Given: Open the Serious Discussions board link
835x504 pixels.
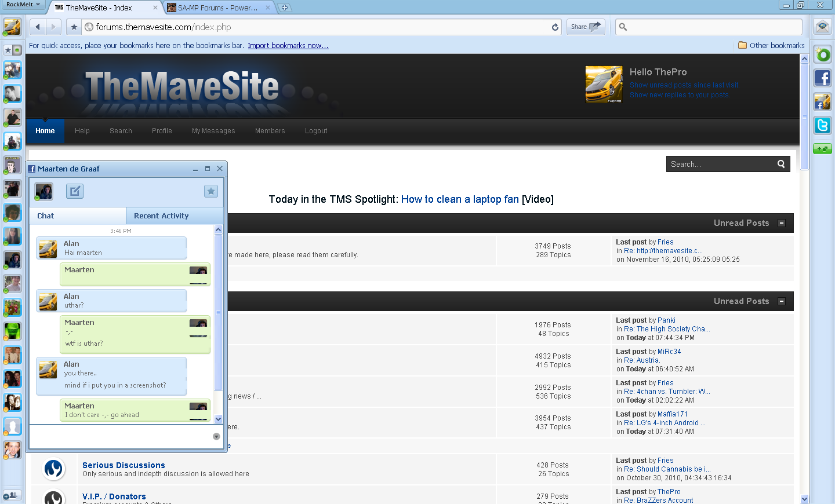Looking at the screenshot, I should (x=124, y=465).
